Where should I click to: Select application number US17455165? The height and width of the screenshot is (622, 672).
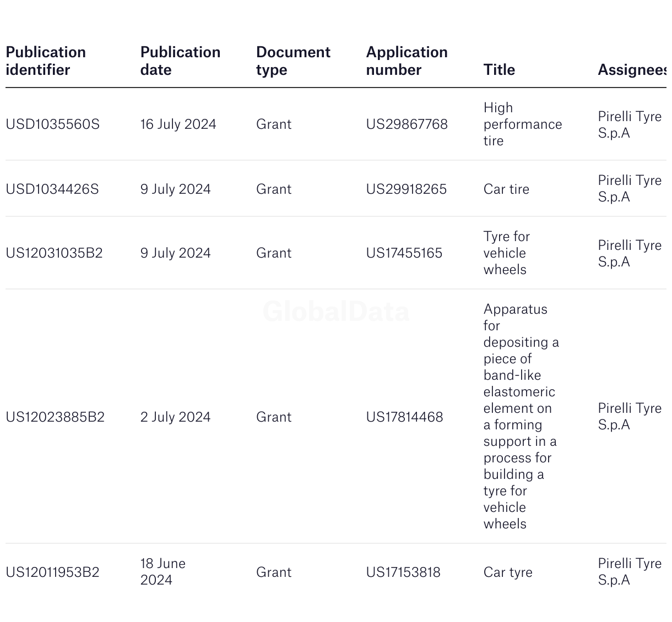coord(404,253)
